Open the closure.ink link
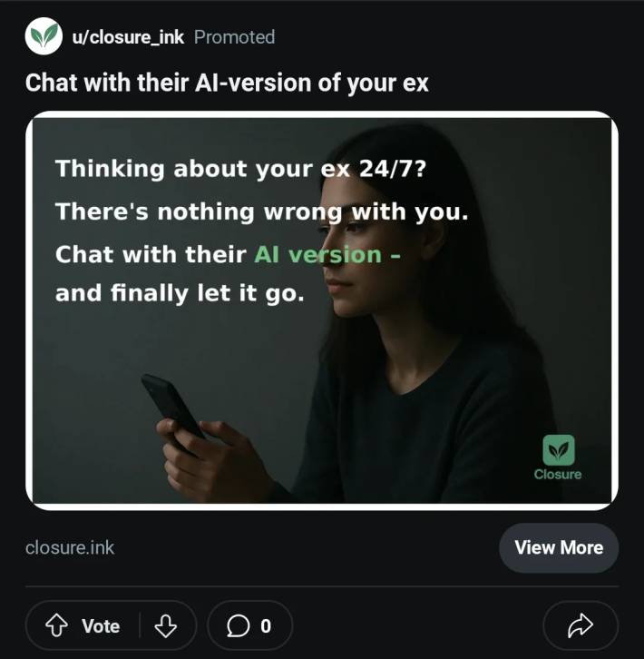The height and width of the screenshot is (659, 644). pos(70,547)
